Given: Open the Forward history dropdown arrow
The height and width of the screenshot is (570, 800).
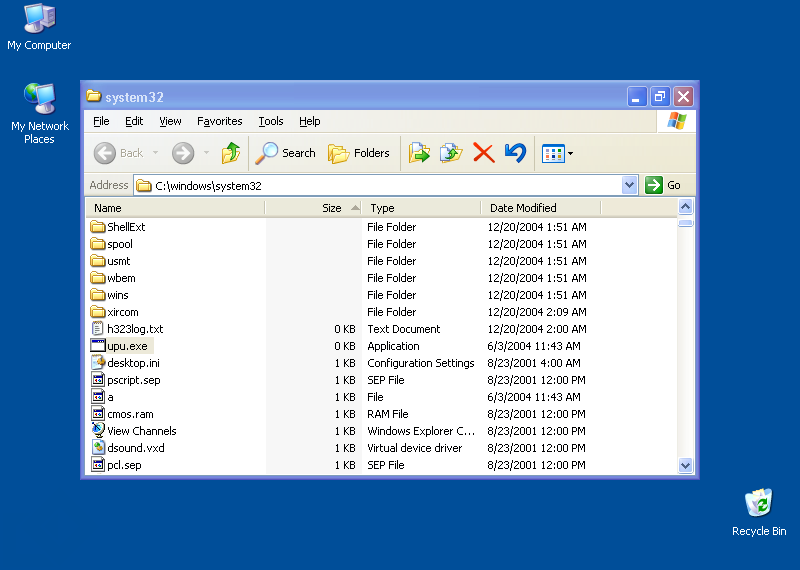Looking at the screenshot, I should 206,153.
